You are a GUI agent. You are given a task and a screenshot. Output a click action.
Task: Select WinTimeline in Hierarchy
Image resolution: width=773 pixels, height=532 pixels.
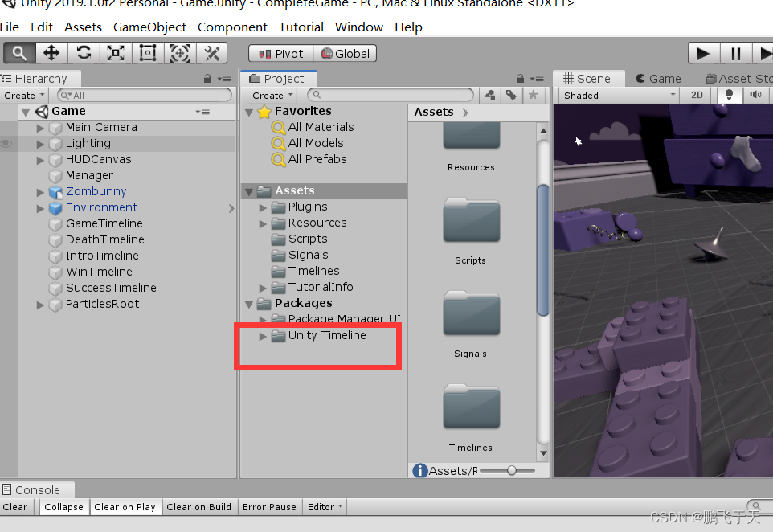coord(99,272)
